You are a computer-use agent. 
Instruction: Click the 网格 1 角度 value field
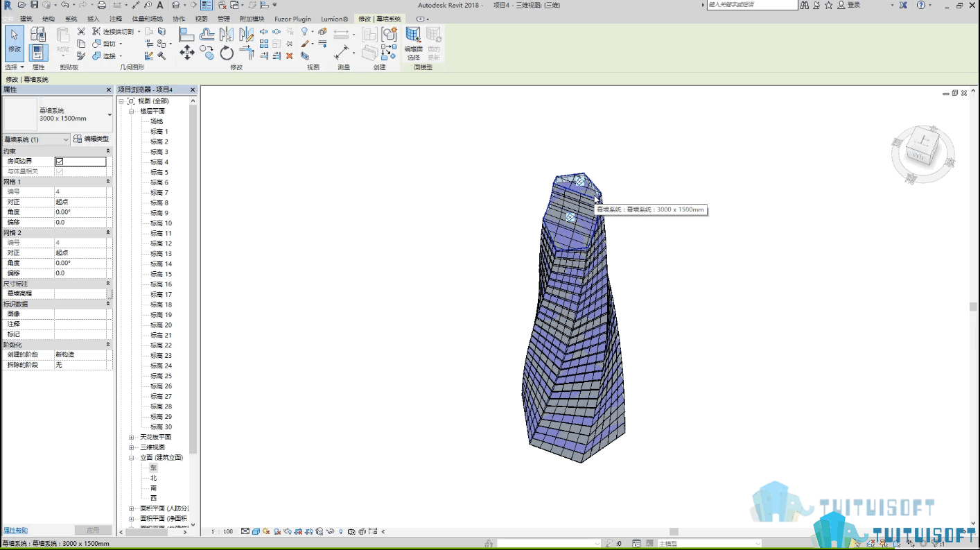click(x=80, y=212)
